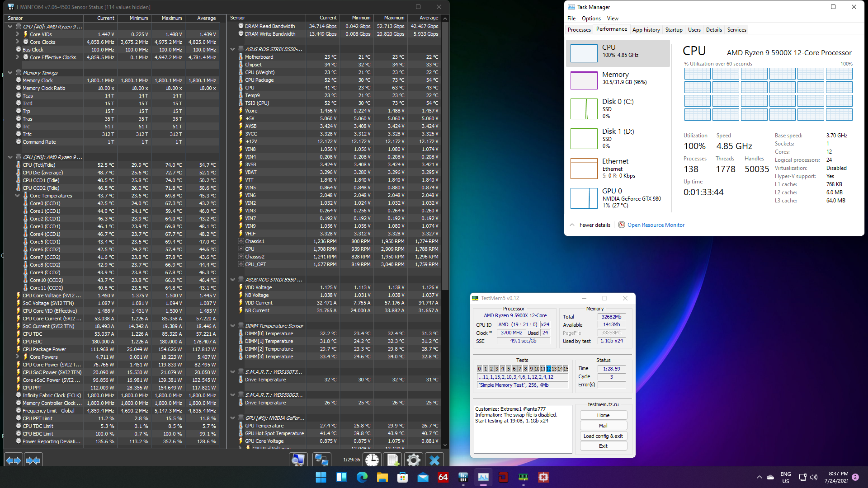Select GPU 0 GeForce GTX 980 item
The width and height of the screenshot is (868, 488).
click(x=618, y=198)
